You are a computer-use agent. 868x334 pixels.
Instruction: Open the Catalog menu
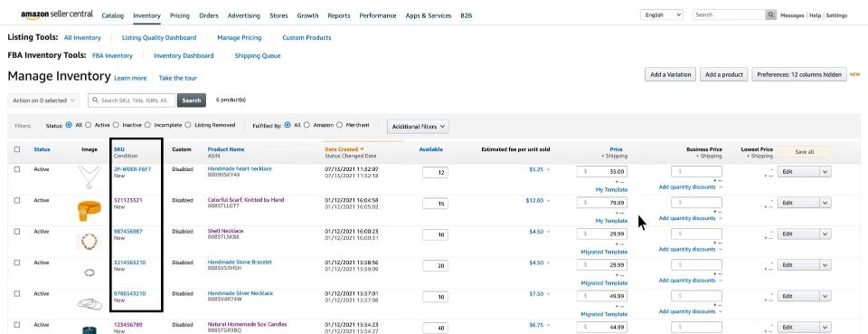[x=113, y=16]
